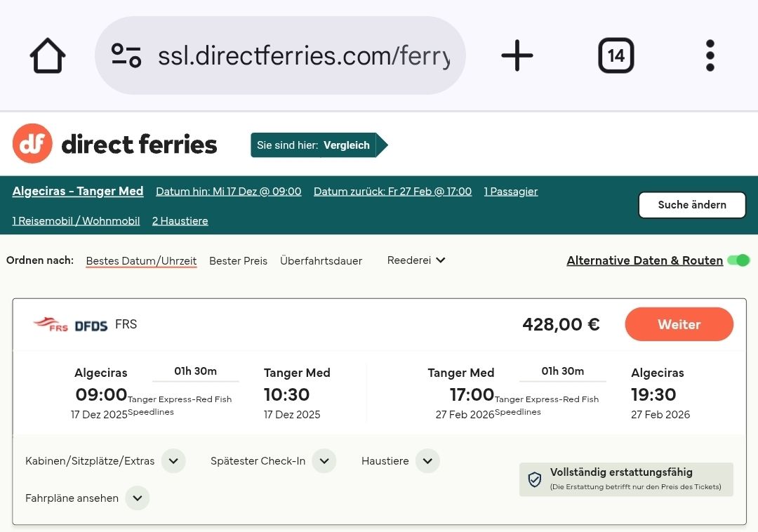758x532 pixels.
Task: Open site settings icon in address bar
Action: (x=126, y=56)
